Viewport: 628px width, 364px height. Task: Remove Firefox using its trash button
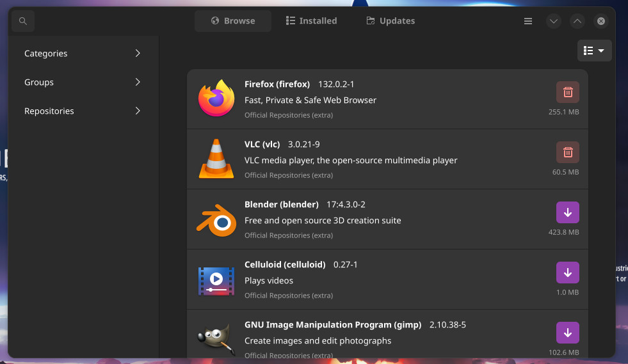(568, 92)
